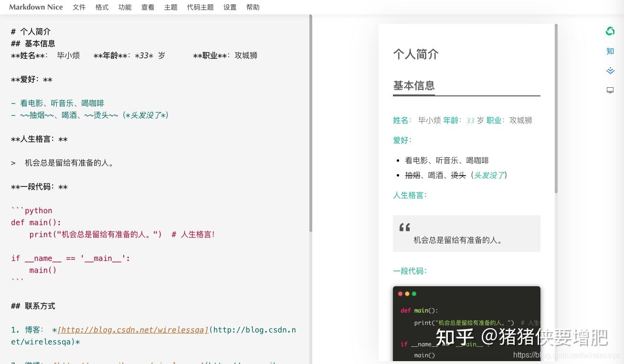Viewport: 624px width, 364px height.
Task: Click the quote block 机会总是留给有准备的人。 in preview
Action: 466,233
